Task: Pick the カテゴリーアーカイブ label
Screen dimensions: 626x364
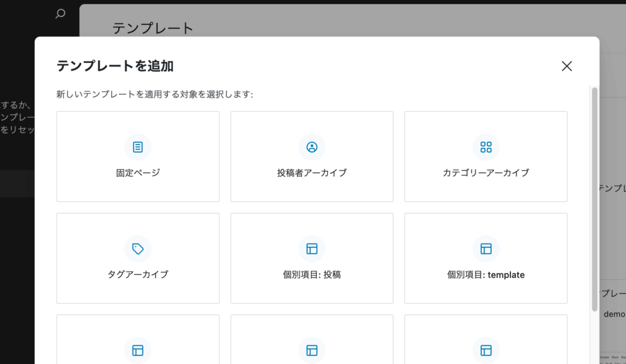Action: (486, 173)
